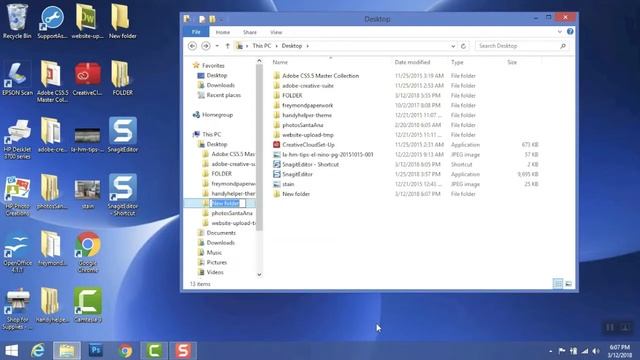Sort by Name column header
The image size is (640, 360).
point(280,62)
